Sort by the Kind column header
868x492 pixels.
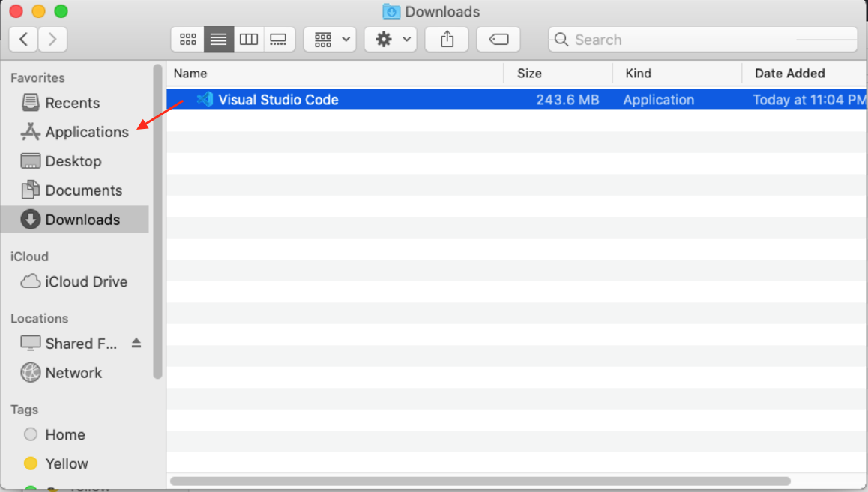[x=678, y=73]
